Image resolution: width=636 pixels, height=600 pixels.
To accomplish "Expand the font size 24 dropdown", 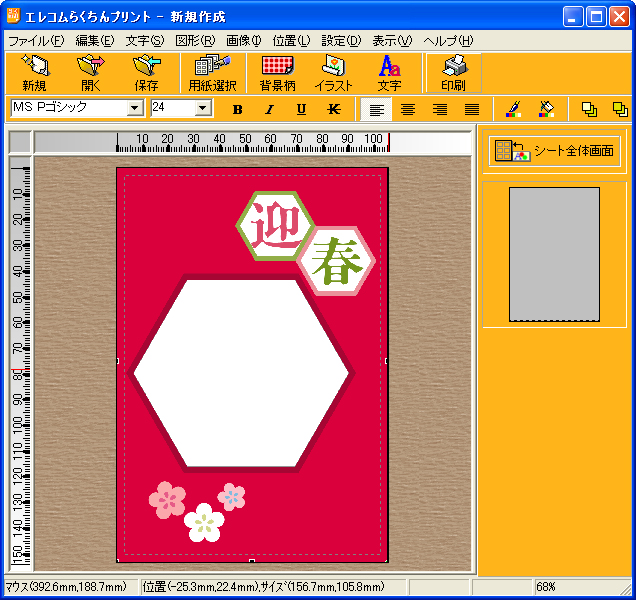I will (203, 108).
